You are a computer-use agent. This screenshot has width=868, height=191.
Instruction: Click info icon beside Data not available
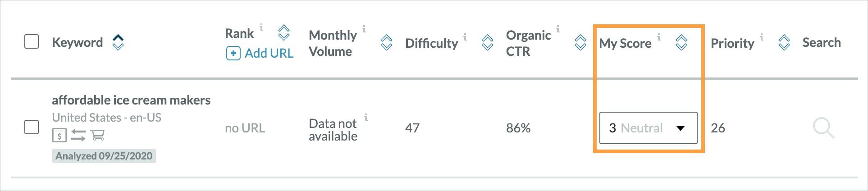366,118
